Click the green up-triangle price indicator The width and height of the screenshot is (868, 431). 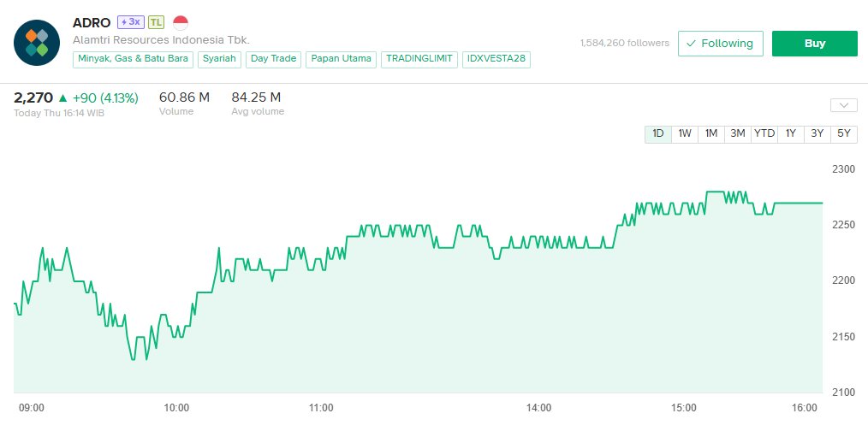[62, 98]
